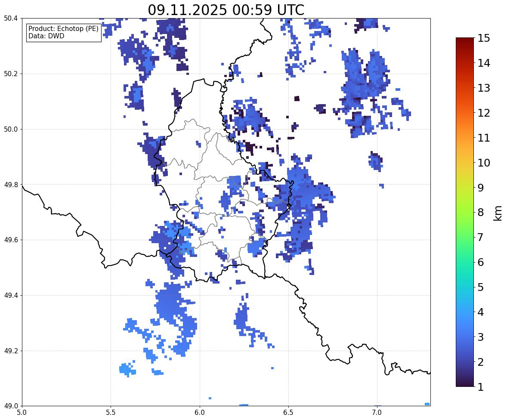Click the colorbar tick label 5
The height and width of the screenshot is (420, 507).
(x=481, y=287)
